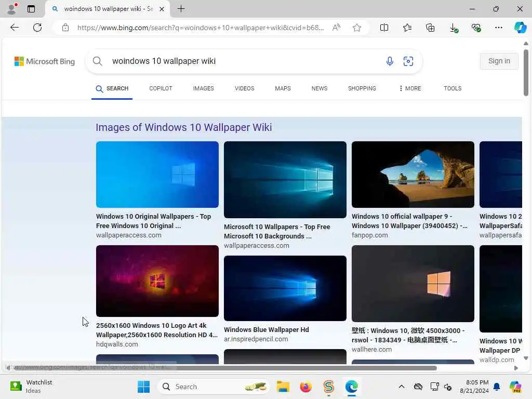Open a new browser tab
The image size is (532, 399).
[181, 9]
